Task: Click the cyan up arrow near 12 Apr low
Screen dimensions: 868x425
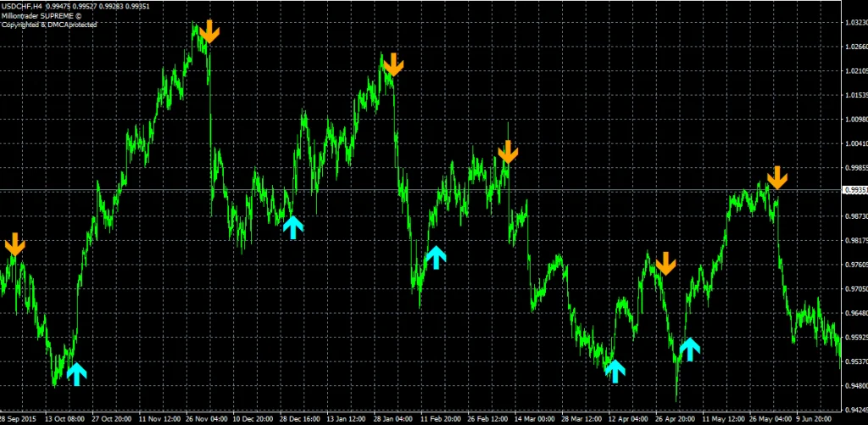Action: (x=615, y=371)
